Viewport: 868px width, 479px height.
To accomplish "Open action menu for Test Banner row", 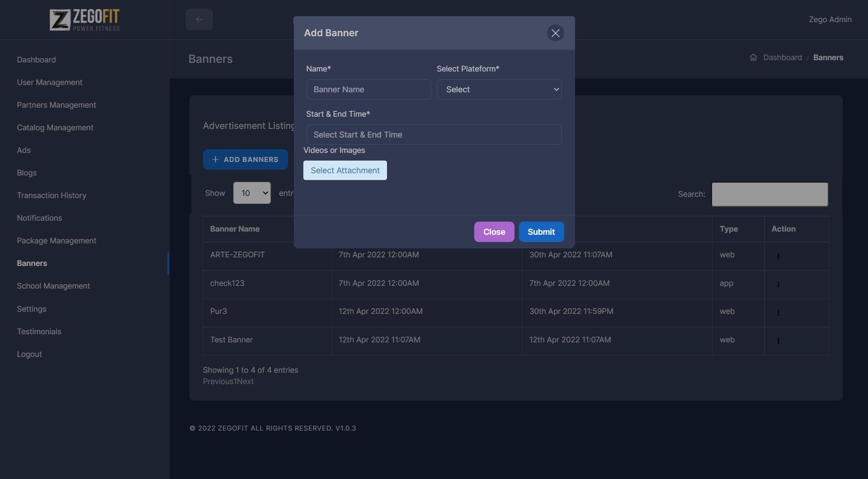I will pos(778,341).
